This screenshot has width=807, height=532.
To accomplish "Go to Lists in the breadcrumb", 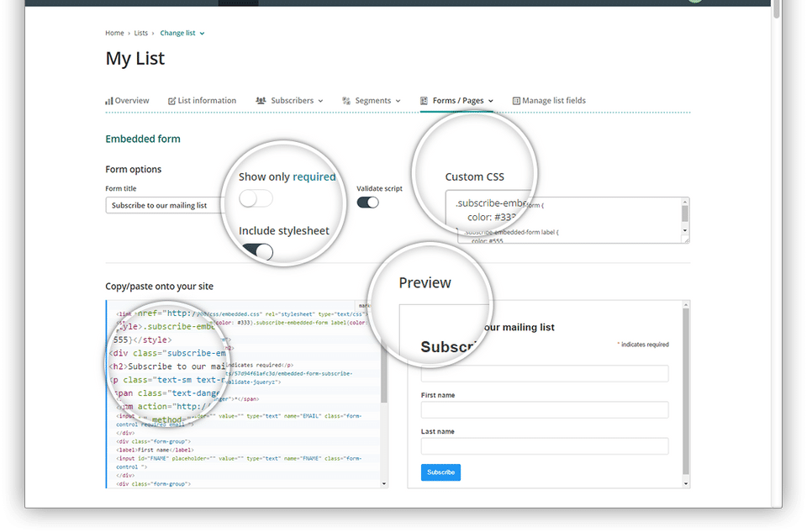I will (x=141, y=33).
